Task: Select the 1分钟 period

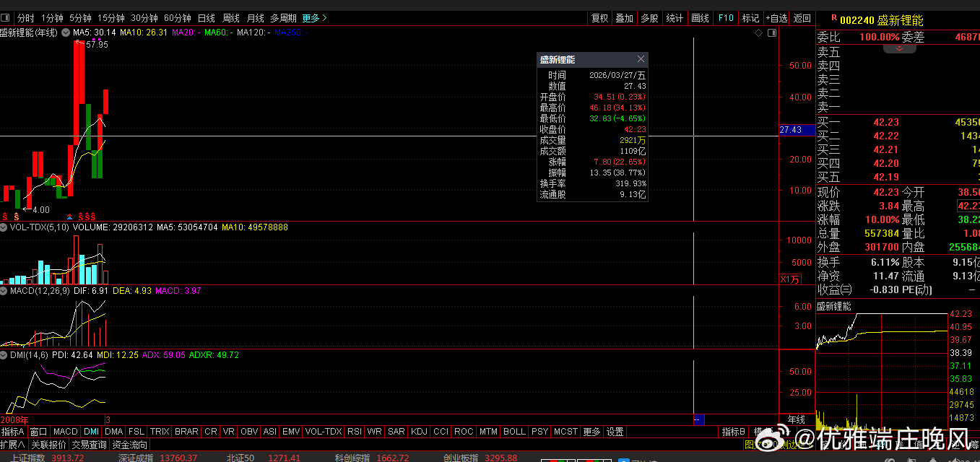Action: click(52, 18)
